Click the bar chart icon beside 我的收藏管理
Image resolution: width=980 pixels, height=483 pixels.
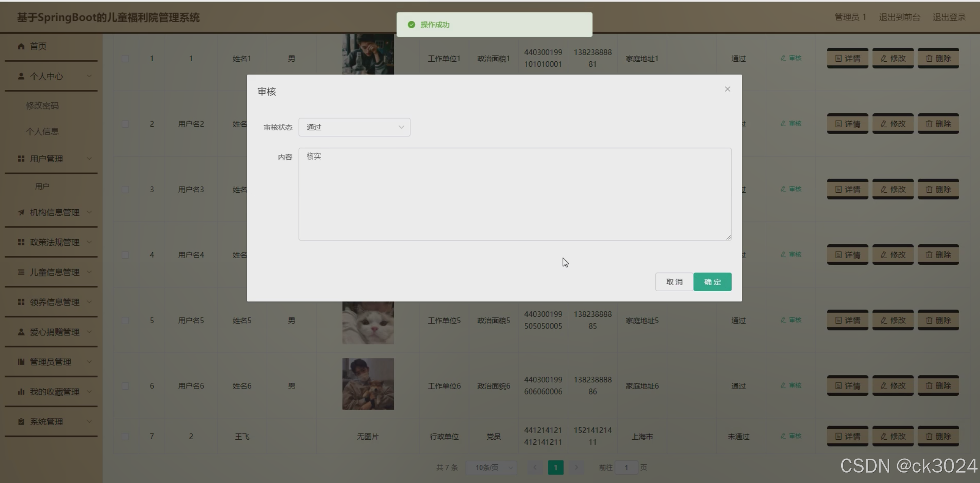[21, 392]
